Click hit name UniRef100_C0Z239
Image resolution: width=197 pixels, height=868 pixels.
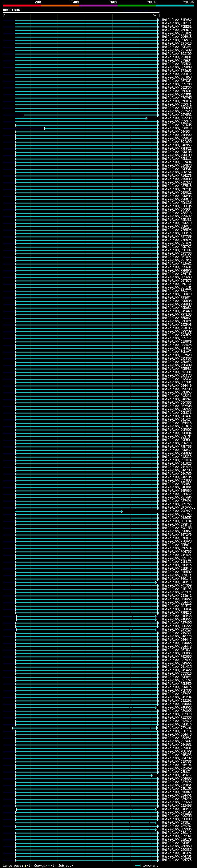176,118
